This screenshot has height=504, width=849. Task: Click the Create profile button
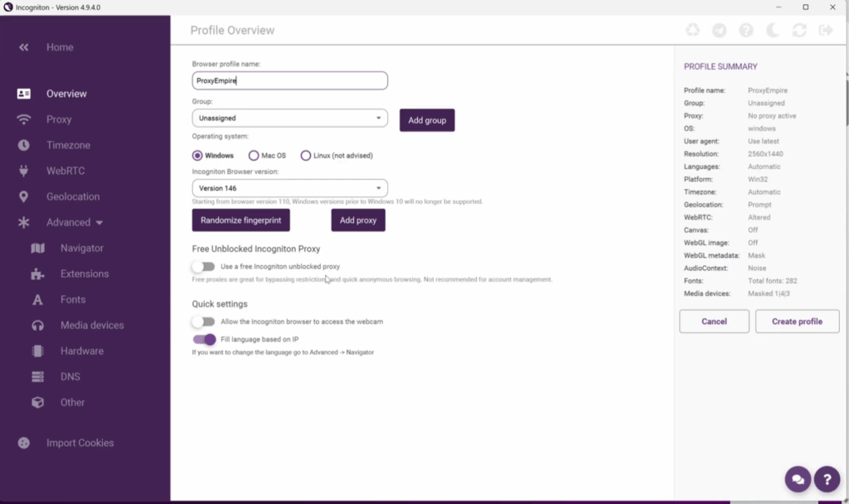pyautogui.click(x=797, y=322)
